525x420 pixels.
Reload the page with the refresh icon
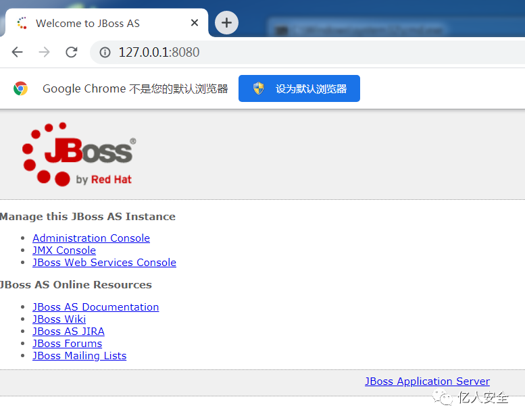72,52
